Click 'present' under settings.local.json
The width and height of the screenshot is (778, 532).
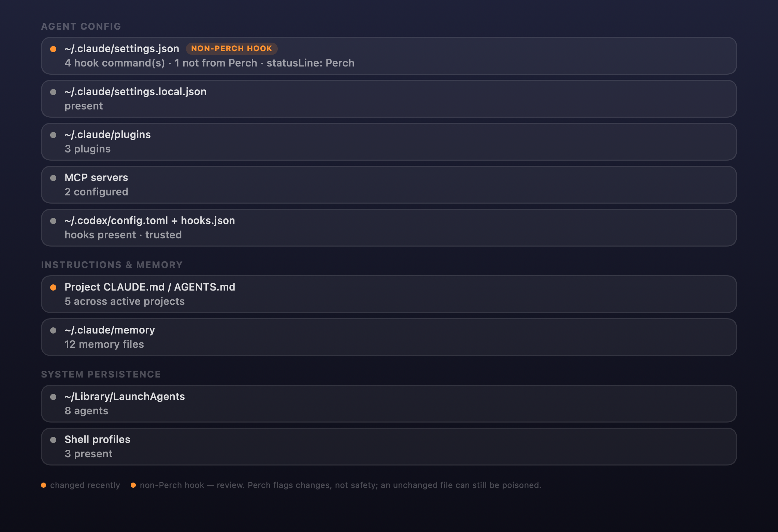point(84,106)
